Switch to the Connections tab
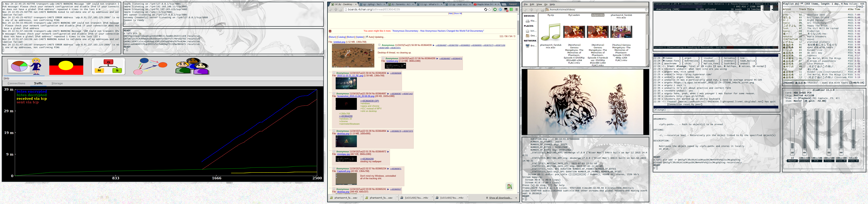The image size is (868, 204). point(16,83)
